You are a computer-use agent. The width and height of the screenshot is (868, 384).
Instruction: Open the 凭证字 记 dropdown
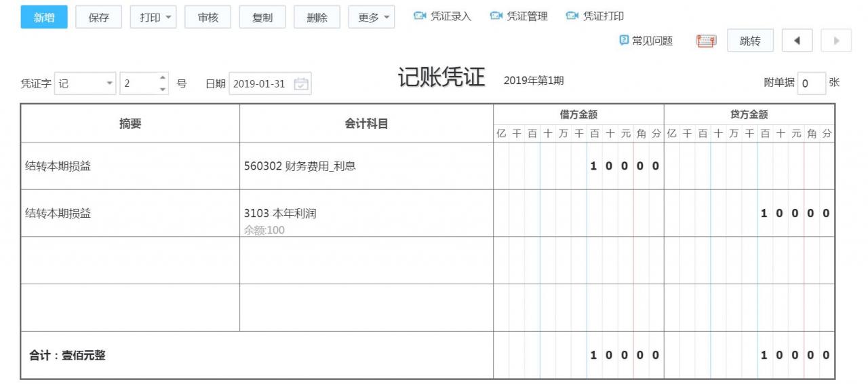coord(85,83)
